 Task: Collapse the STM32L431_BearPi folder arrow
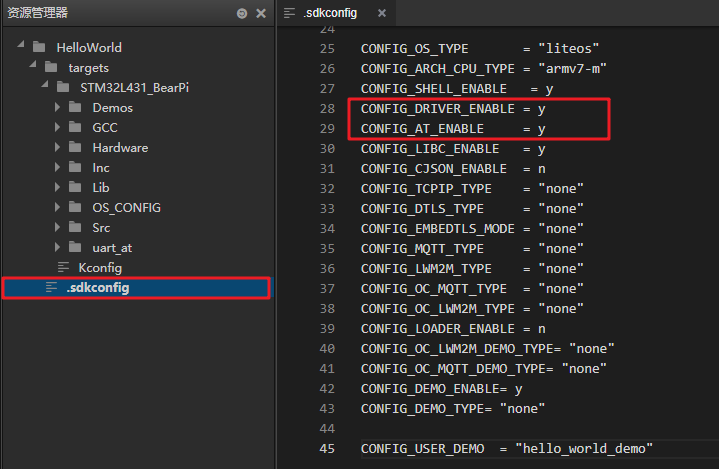coord(44,84)
